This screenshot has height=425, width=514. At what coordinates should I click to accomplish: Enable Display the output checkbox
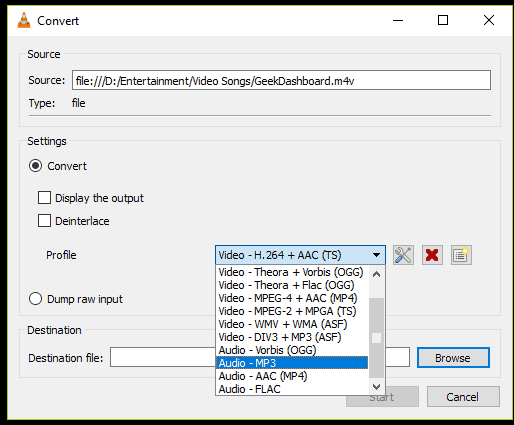[x=44, y=198]
